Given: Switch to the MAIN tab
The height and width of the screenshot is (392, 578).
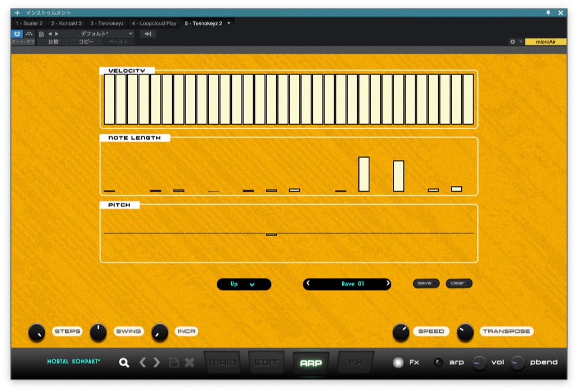Looking at the screenshot, I should click(224, 363).
